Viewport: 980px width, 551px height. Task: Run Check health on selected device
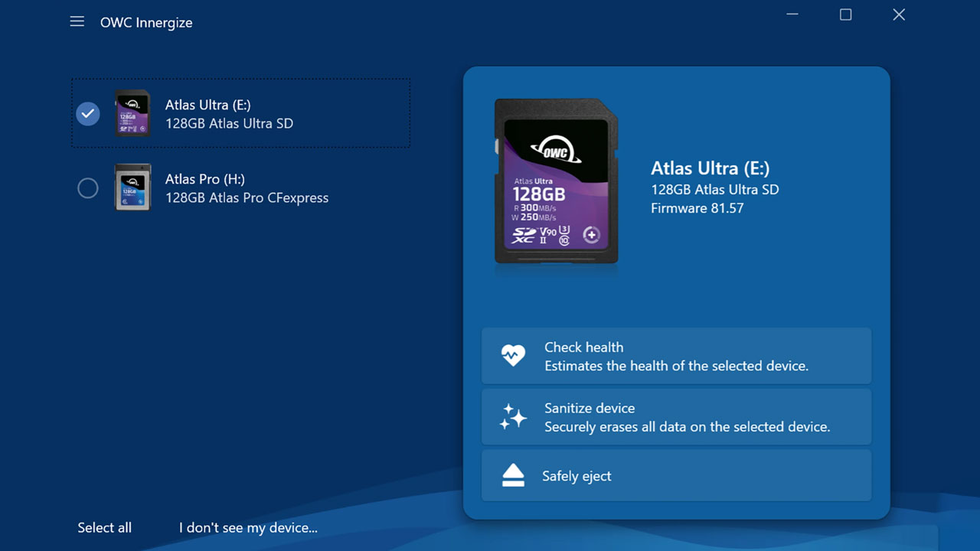tap(676, 356)
